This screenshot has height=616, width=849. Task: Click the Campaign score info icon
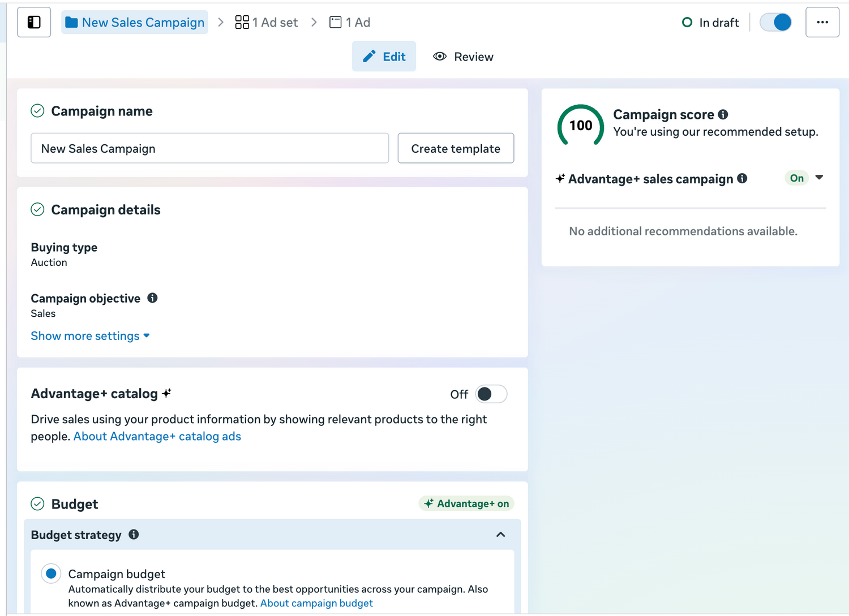723,115
